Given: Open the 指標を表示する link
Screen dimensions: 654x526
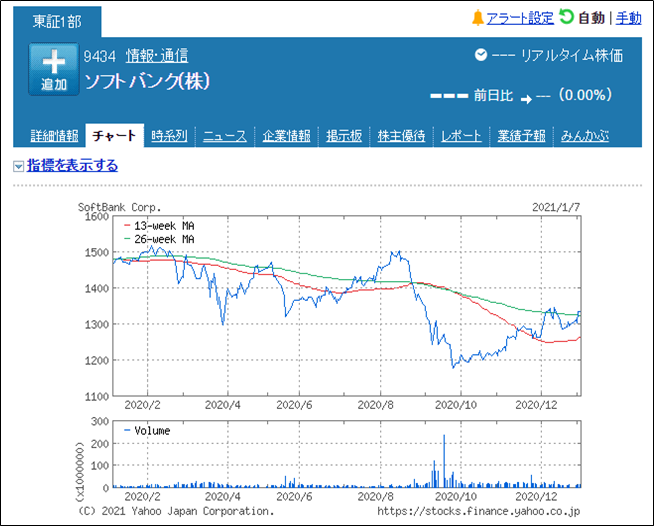Looking at the screenshot, I should pos(72,165).
